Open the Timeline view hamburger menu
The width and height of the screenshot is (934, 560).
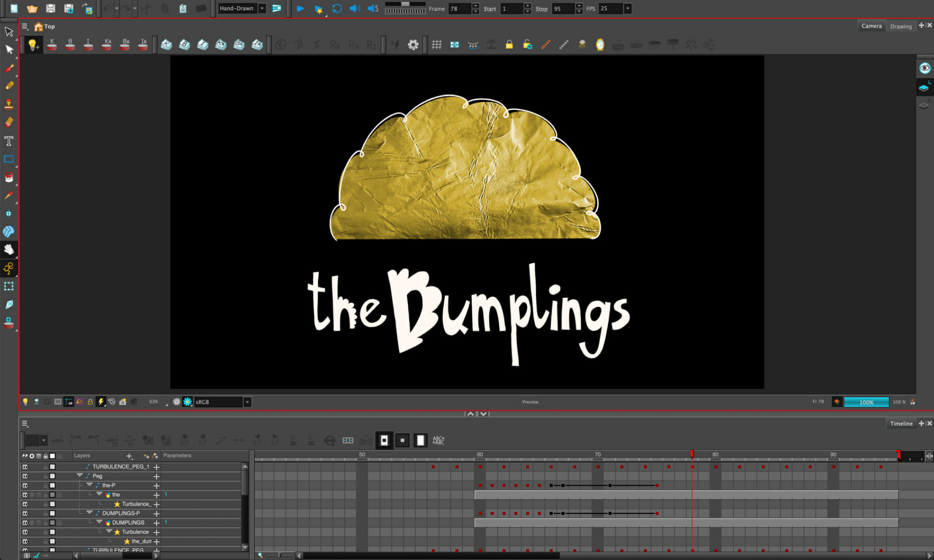[24, 424]
